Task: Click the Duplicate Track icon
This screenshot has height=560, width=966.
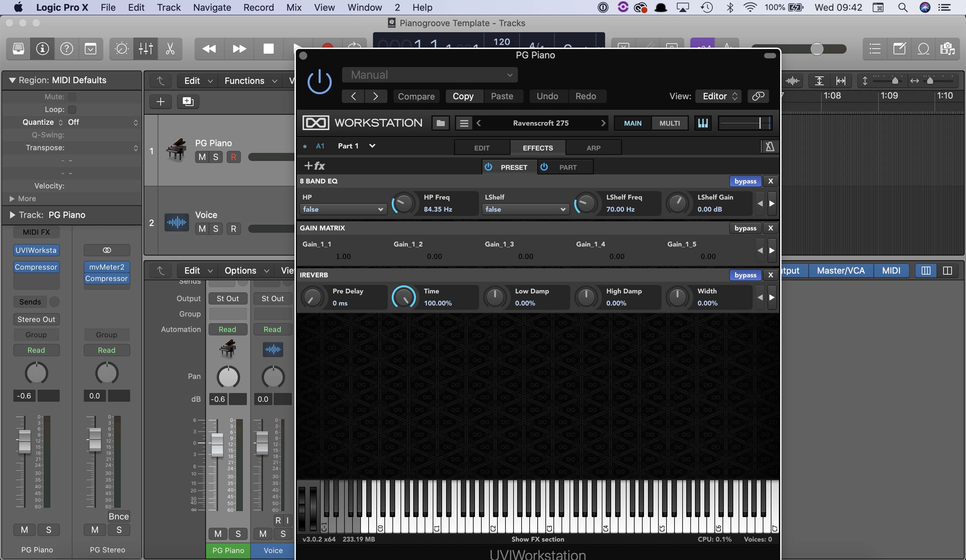Action: pos(188,102)
